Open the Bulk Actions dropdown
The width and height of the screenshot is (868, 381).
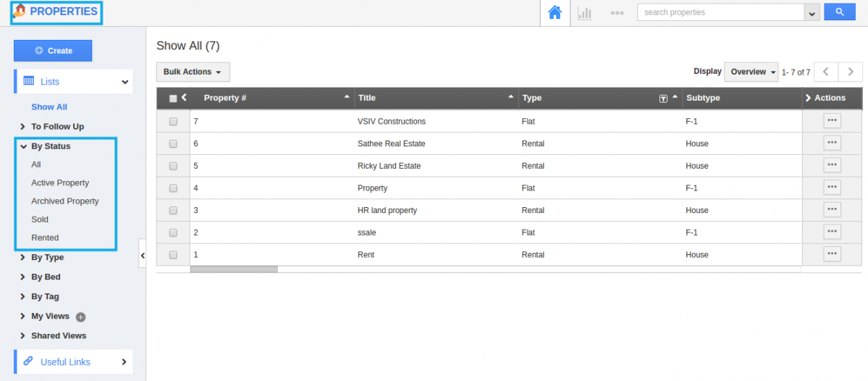[x=193, y=72]
